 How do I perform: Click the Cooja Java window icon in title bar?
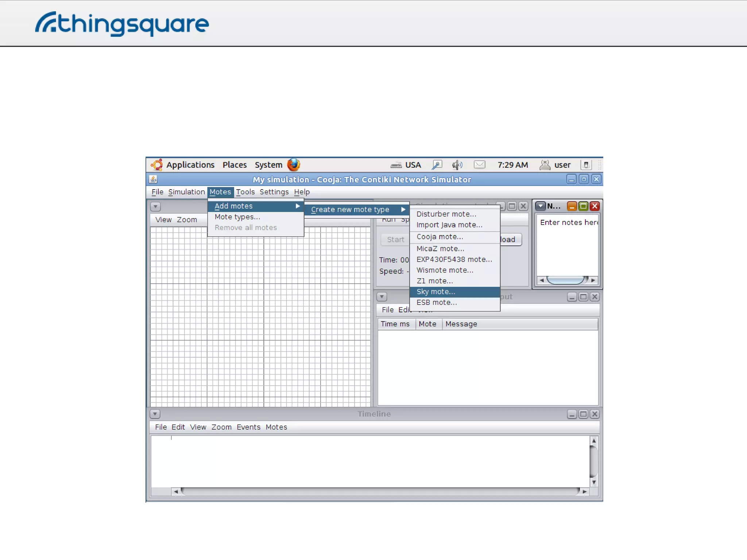(153, 179)
